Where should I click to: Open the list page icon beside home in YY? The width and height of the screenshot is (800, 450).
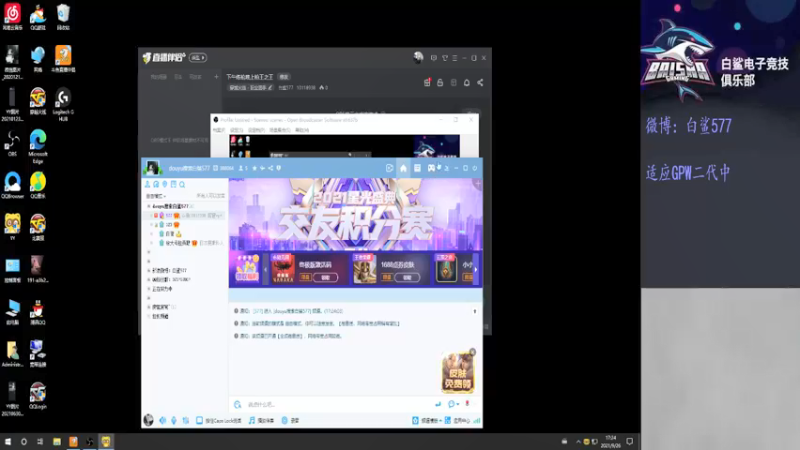[417, 168]
